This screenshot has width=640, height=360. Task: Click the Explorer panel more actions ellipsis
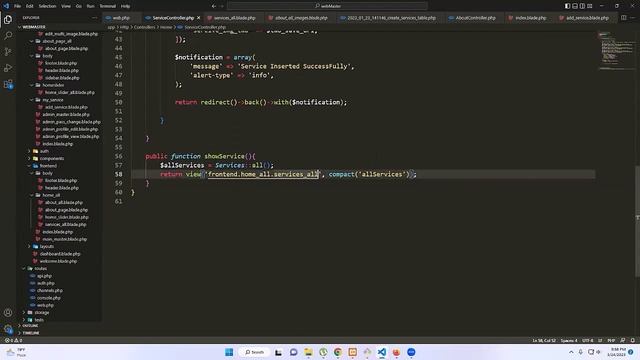click(x=95, y=18)
